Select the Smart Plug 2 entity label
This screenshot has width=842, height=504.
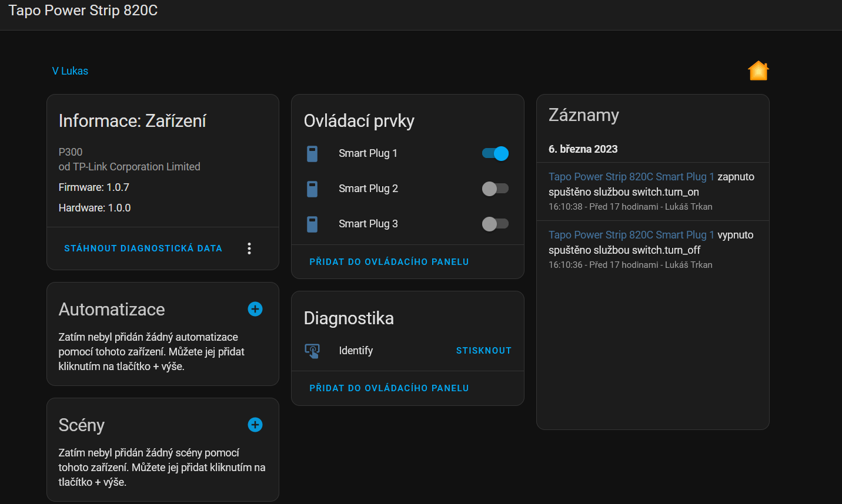coord(368,189)
